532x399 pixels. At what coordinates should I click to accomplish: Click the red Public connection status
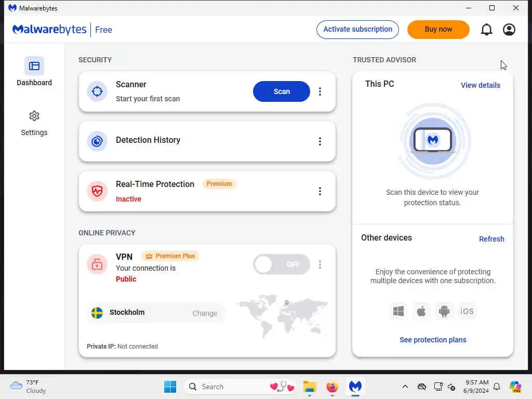tap(126, 279)
